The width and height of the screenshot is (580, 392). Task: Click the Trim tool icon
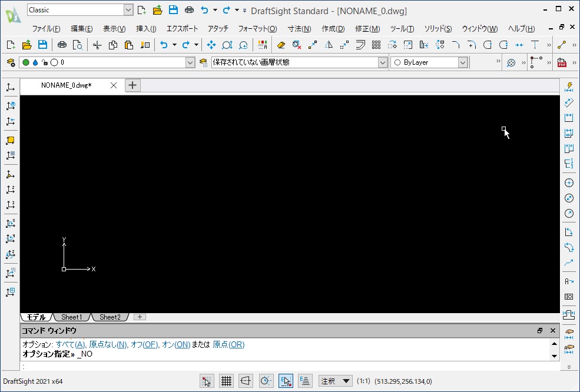(x=535, y=45)
